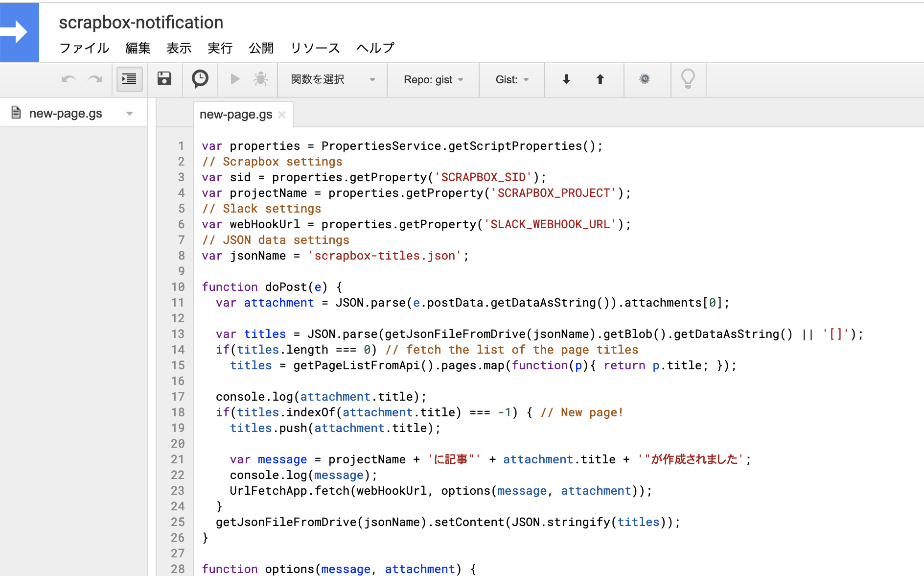
Task: Redo the last edit
Action: 94,79
